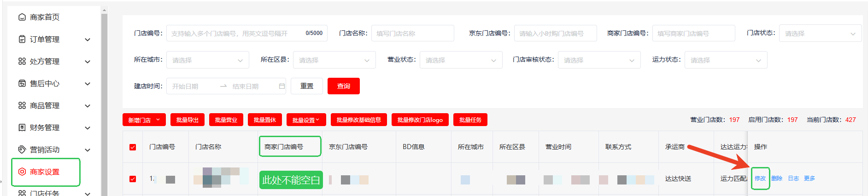Toggle the select-all checkbox in table header
The width and height of the screenshot is (868, 196).
tap(133, 147)
